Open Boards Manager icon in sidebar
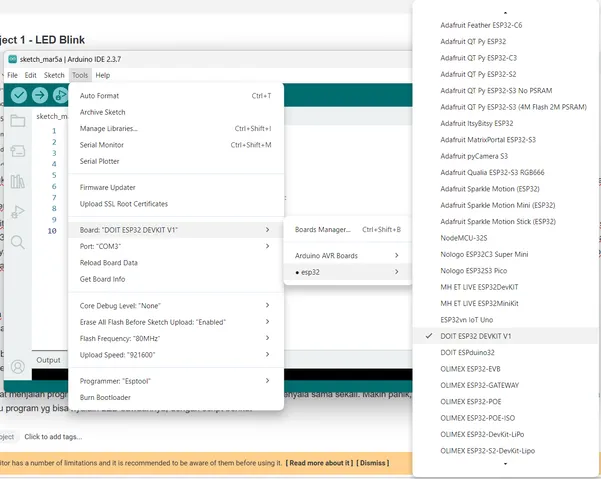 (18, 151)
